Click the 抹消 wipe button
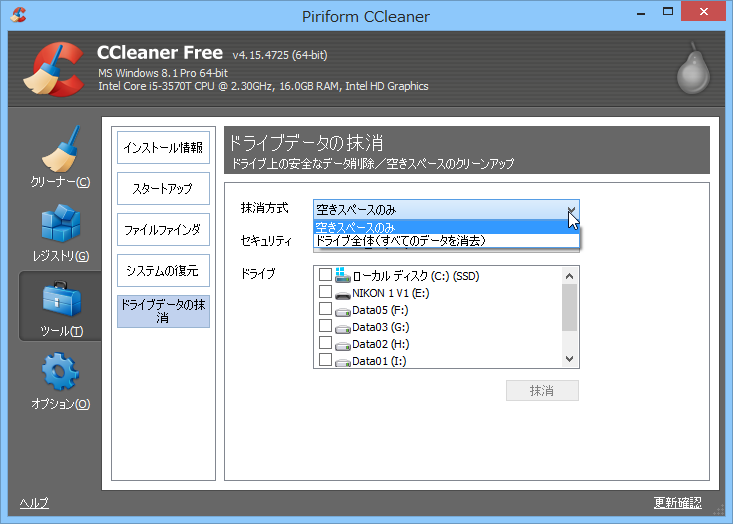The width and height of the screenshot is (733, 524). [x=542, y=390]
